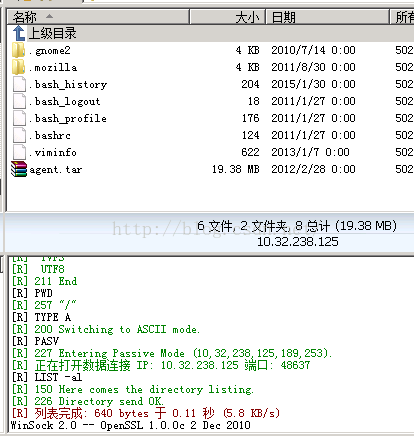Viewport: 414px width, 436px height.
Task: Click the 10.32.238.125 status address
Action: point(298,242)
